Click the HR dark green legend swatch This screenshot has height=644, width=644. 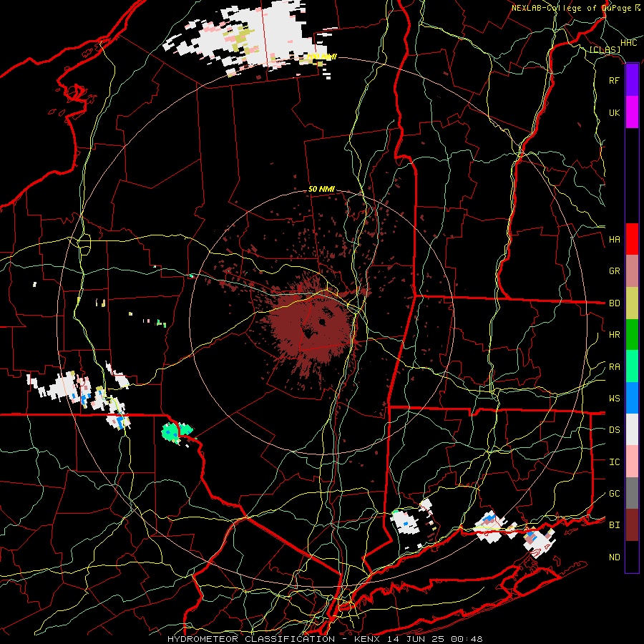632,335
